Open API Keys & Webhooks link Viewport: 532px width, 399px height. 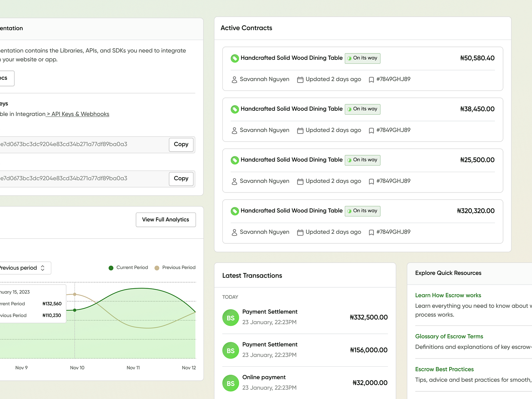[x=78, y=114]
